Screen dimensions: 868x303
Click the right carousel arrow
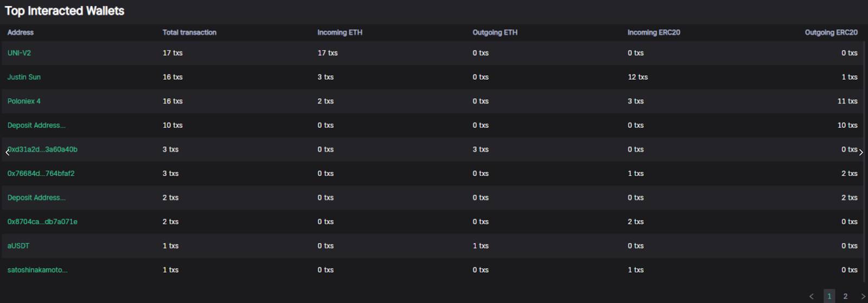(861, 152)
